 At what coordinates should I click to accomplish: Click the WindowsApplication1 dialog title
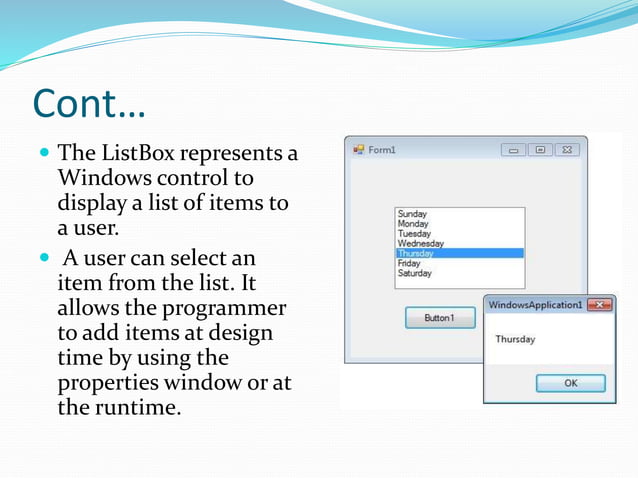pos(535,305)
